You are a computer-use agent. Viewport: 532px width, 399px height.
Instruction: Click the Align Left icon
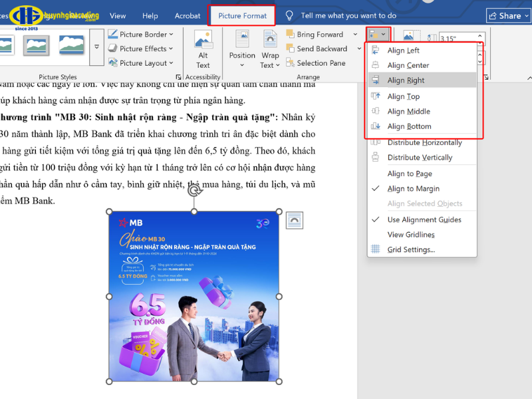click(375, 51)
